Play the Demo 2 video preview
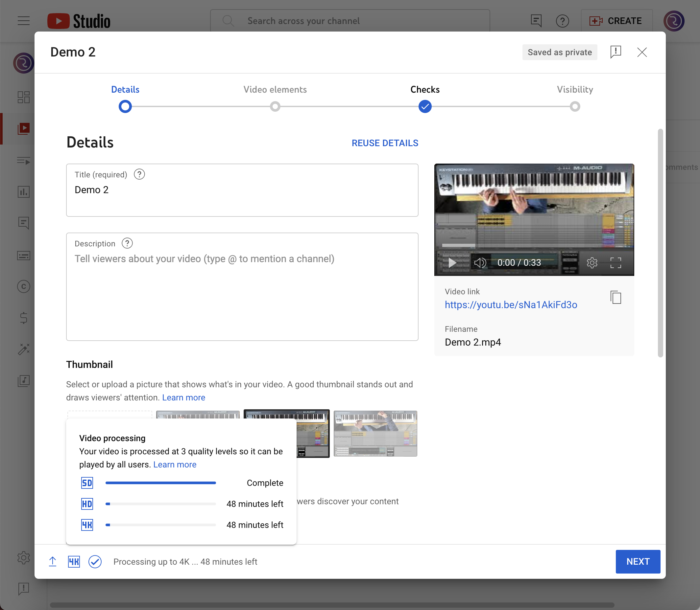700x610 pixels. click(452, 262)
